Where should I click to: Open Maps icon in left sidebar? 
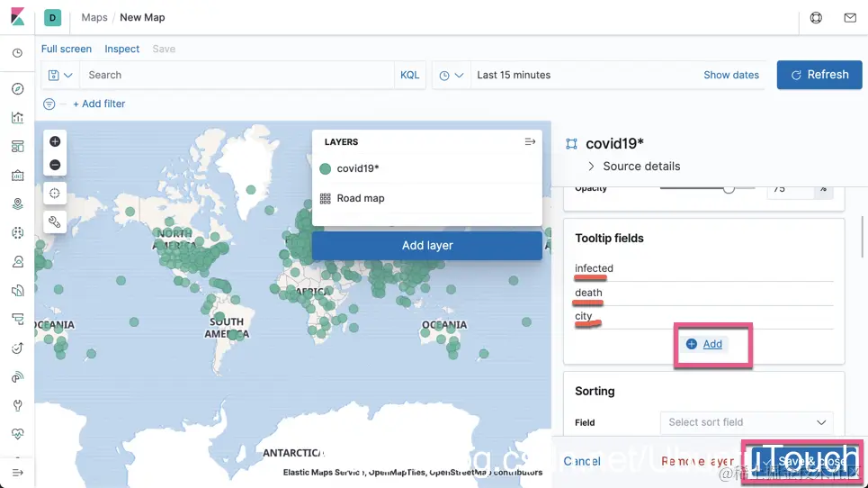pyautogui.click(x=18, y=203)
